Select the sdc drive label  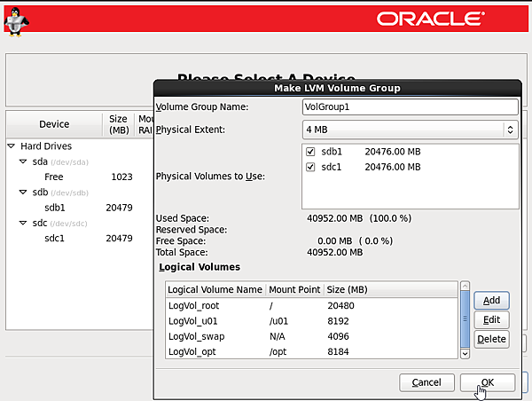(40, 223)
